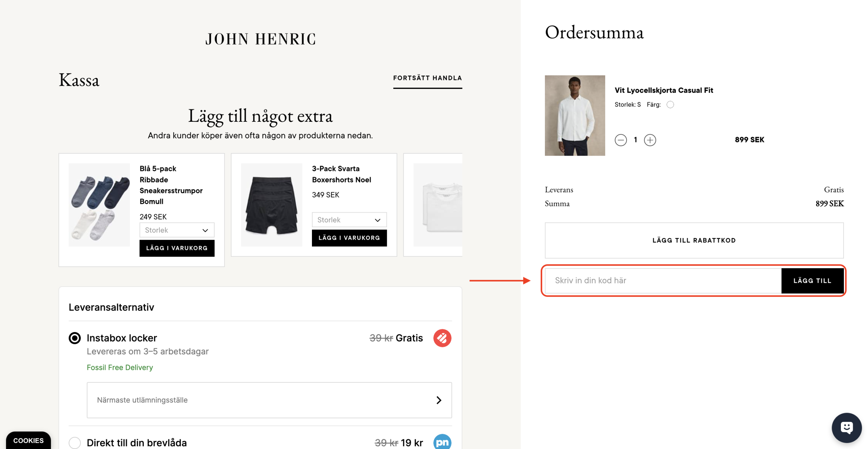
Task: Add Boxershorts Noel with Lägg i varukorg
Action: click(349, 238)
